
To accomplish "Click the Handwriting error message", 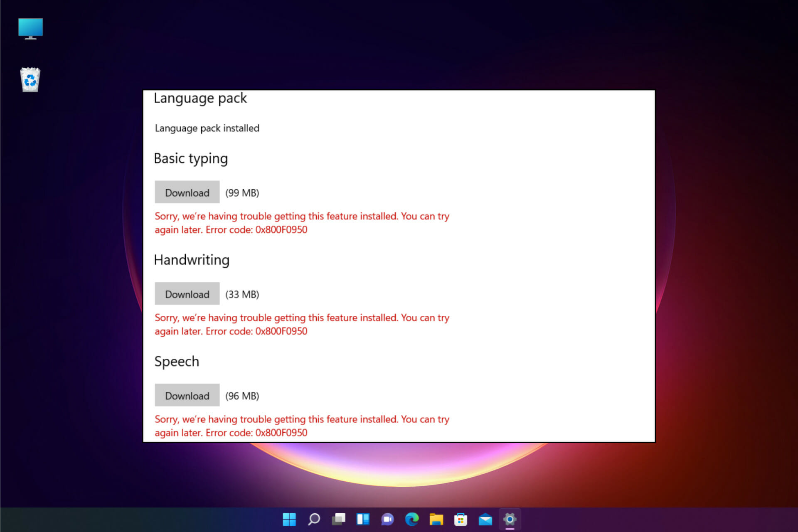I will [x=302, y=324].
